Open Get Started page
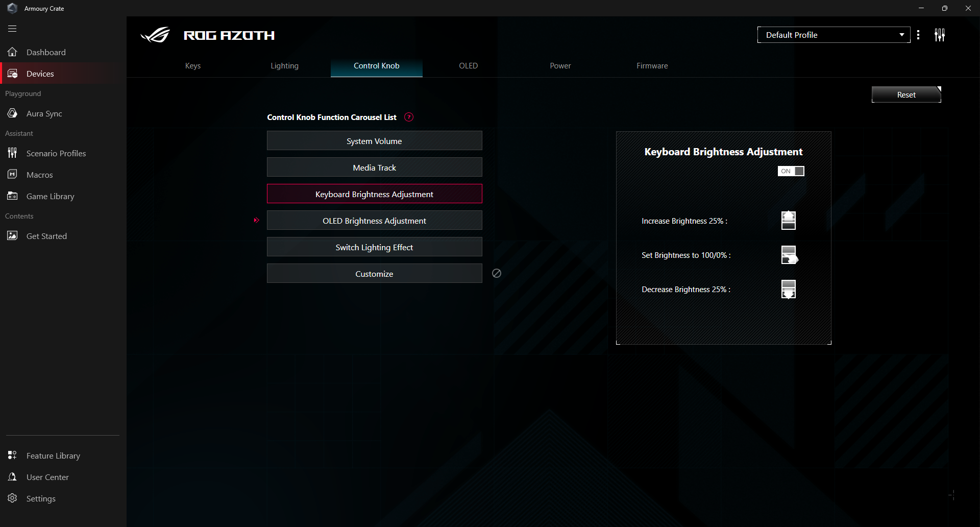 [63, 236]
